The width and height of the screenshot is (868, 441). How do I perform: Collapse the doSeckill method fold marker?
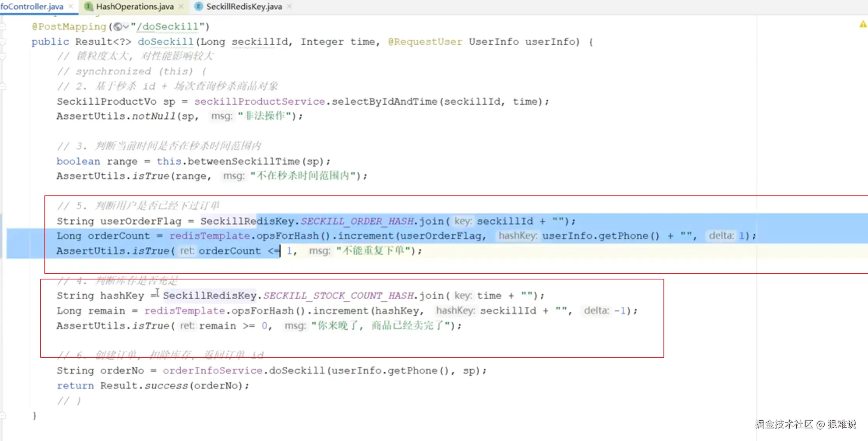point(3,42)
